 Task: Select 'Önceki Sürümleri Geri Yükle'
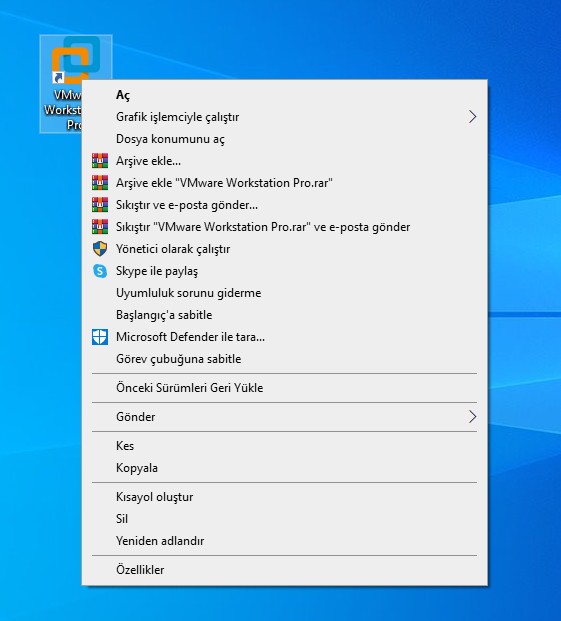coord(284,388)
